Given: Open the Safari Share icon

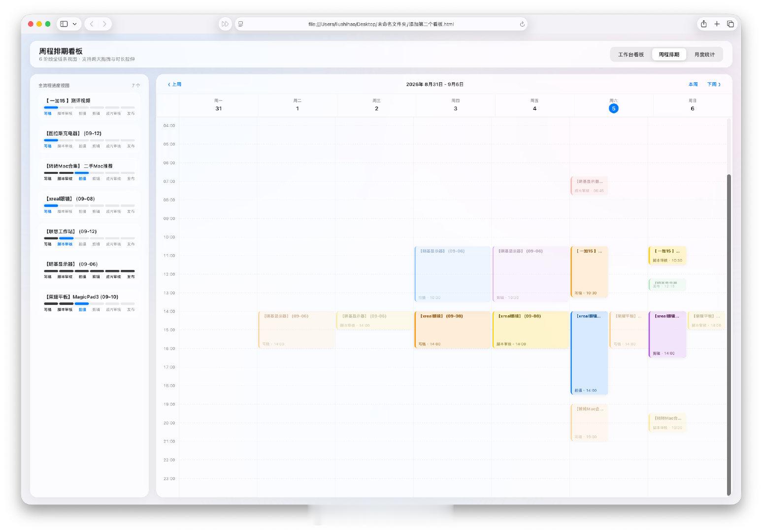Looking at the screenshot, I should pyautogui.click(x=704, y=24).
